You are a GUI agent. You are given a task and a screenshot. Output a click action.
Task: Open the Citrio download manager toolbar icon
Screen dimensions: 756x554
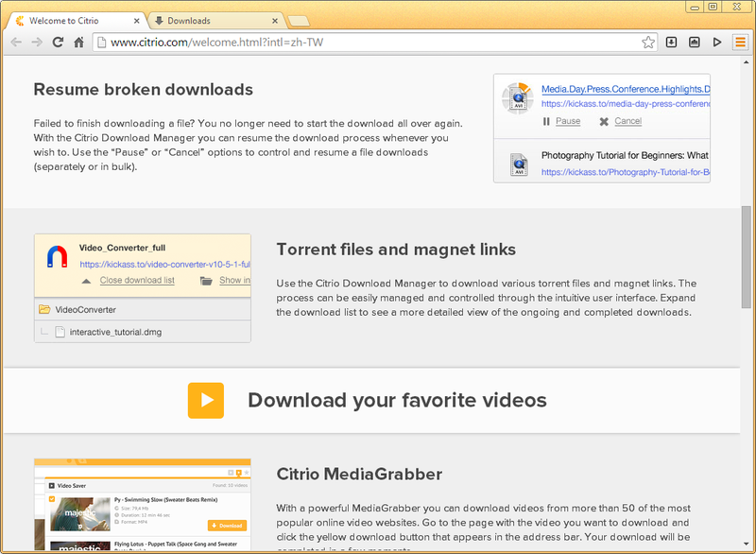[671, 43]
